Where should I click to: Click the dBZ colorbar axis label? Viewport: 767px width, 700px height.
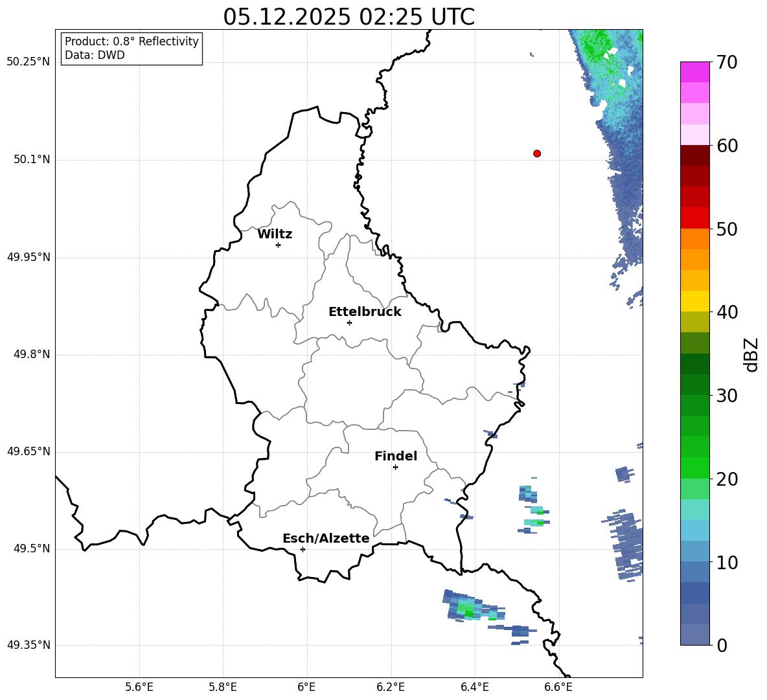tap(752, 354)
